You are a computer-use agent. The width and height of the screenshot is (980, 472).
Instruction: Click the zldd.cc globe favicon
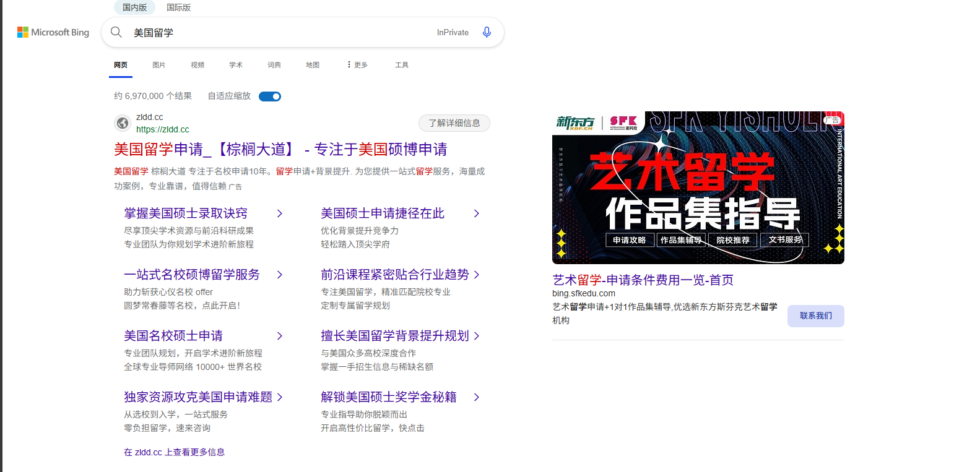coord(123,123)
